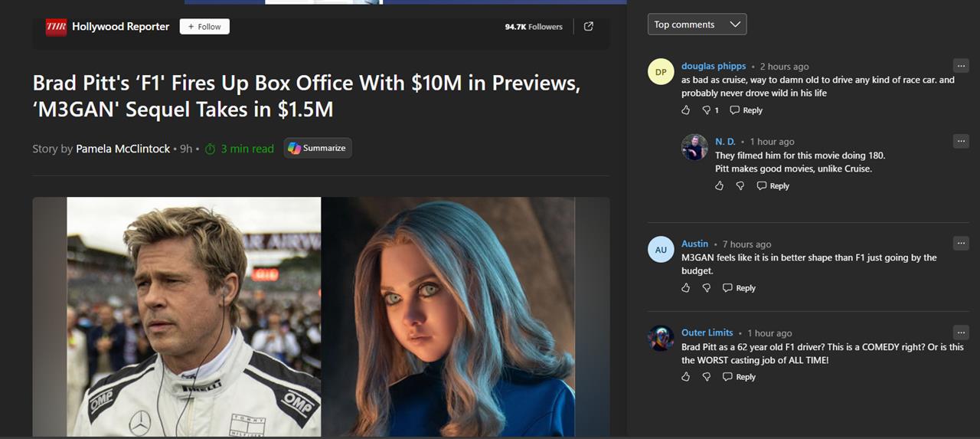Viewport: 980px width, 439px height.
Task: Follow Hollywood Reporter
Action: click(204, 27)
